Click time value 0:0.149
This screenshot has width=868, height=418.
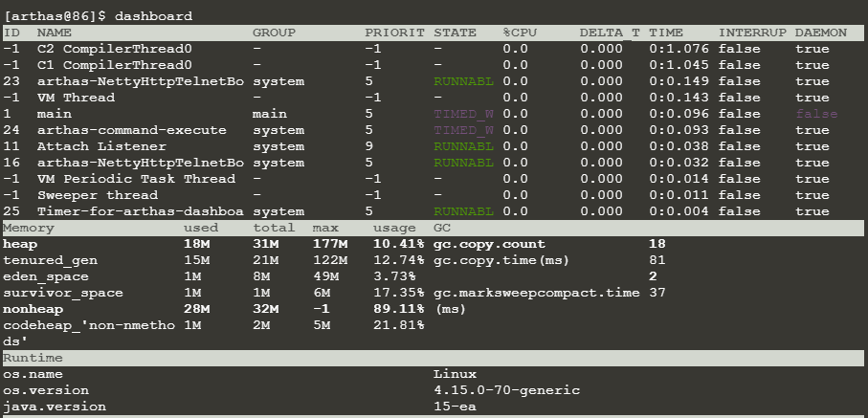679,81
